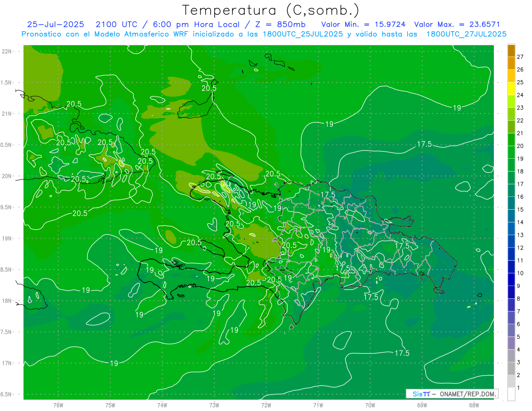
Task: Click the "75W" longitude axis label
Action: coord(110,405)
